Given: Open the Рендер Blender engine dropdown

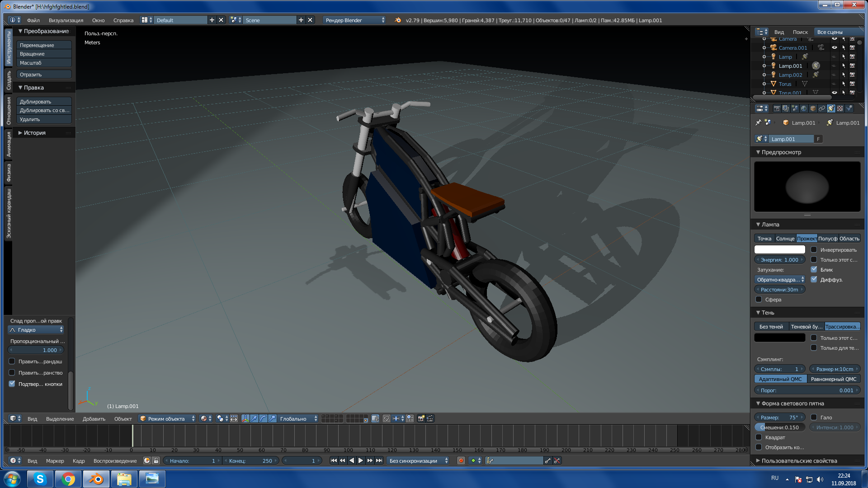Looking at the screenshot, I should point(354,20).
